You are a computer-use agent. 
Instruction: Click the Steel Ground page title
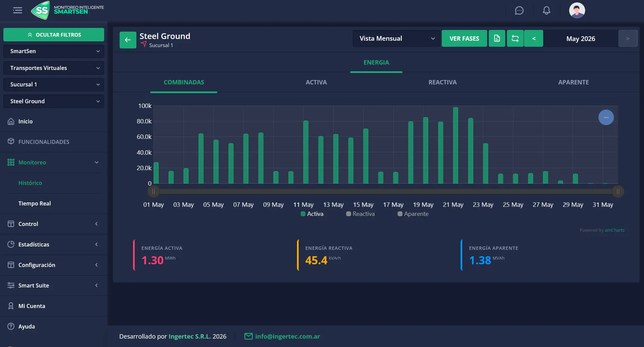coord(165,36)
